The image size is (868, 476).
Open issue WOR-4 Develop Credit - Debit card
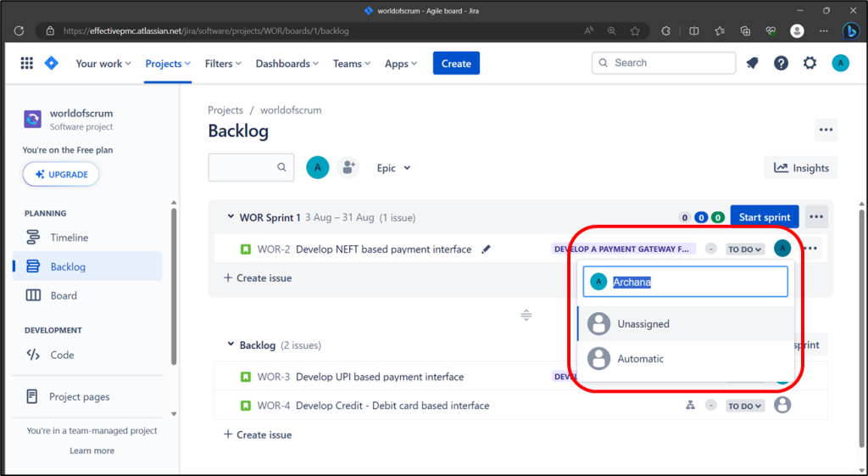(x=392, y=406)
